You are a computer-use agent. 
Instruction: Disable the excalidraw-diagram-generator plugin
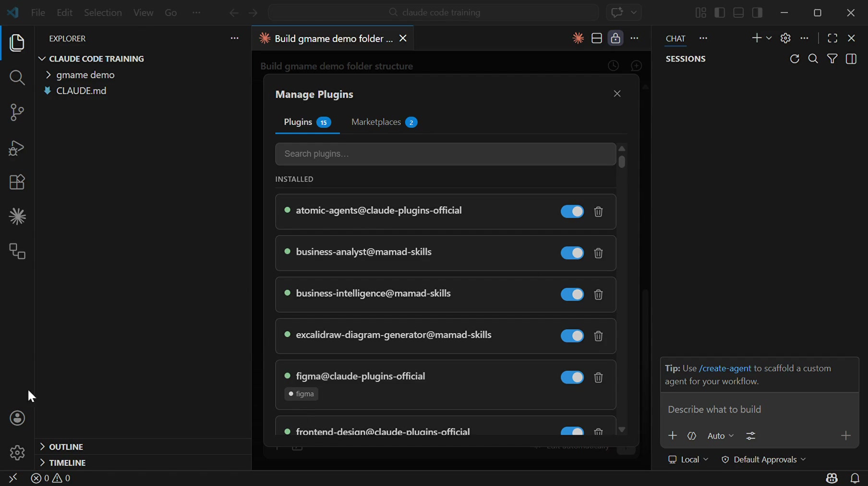(x=572, y=336)
